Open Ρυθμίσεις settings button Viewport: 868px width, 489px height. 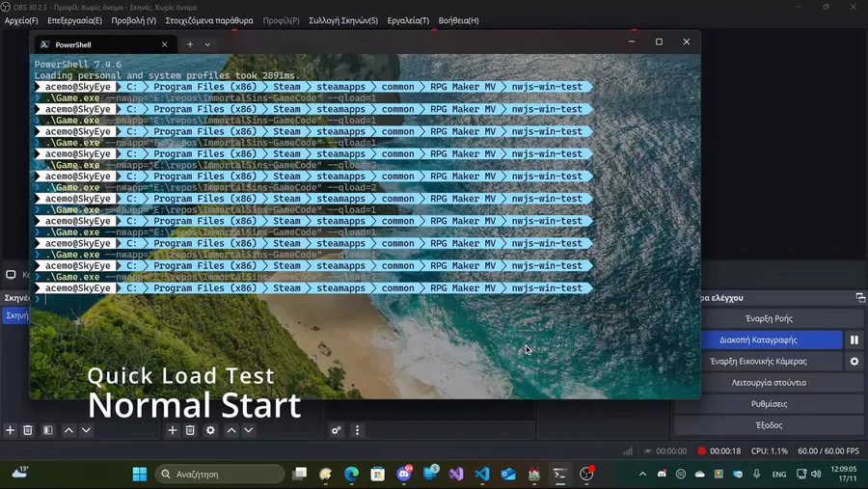pos(769,404)
